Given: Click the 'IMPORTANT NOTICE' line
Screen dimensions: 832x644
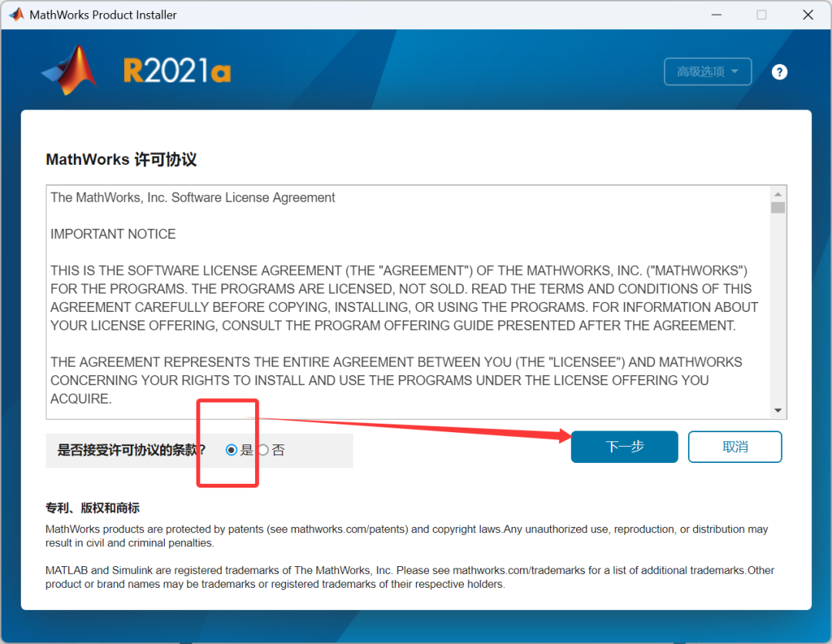Looking at the screenshot, I should (x=113, y=234).
